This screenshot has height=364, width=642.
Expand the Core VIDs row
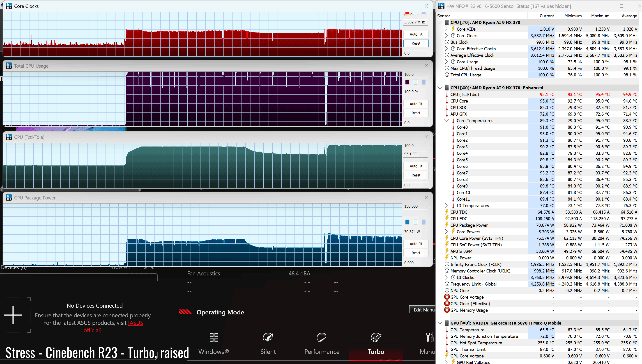point(446,29)
